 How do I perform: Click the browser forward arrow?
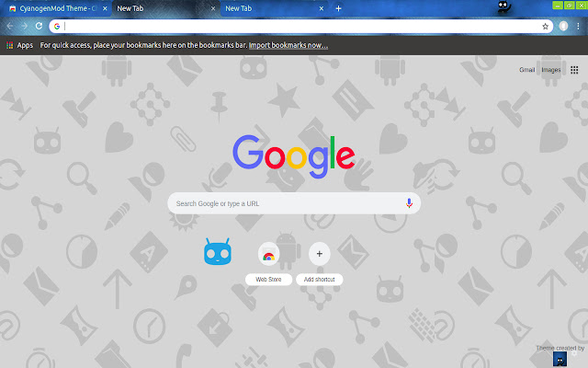point(25,26)
